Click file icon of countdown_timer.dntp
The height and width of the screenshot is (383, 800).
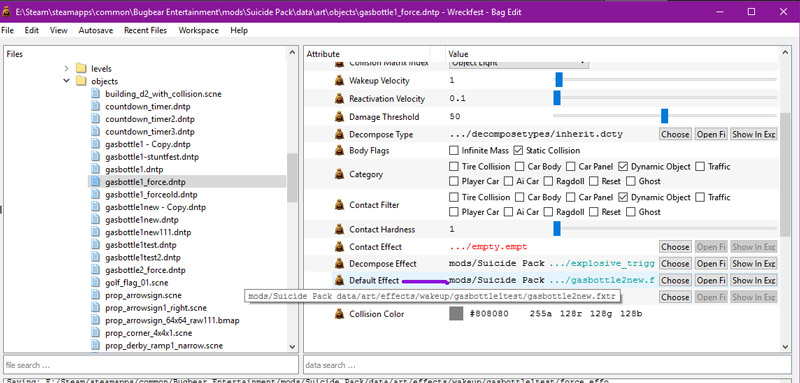pos(95,106)
